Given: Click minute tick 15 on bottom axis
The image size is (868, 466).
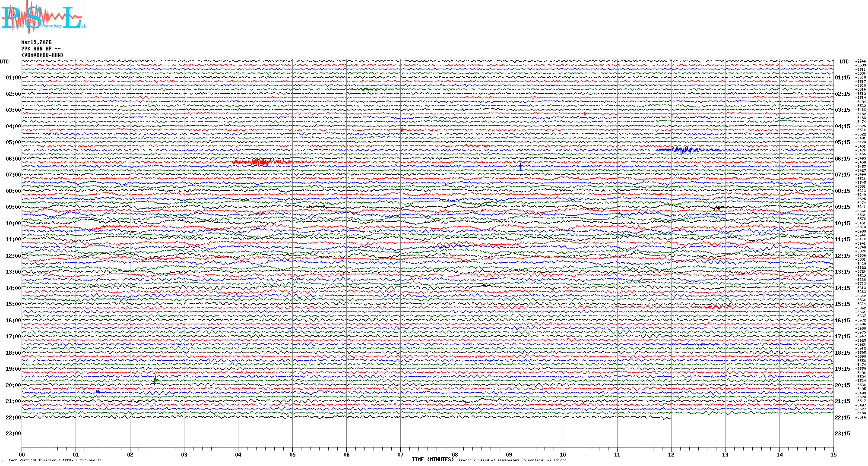Looking at the screenshot, I should tap(833, 454).
